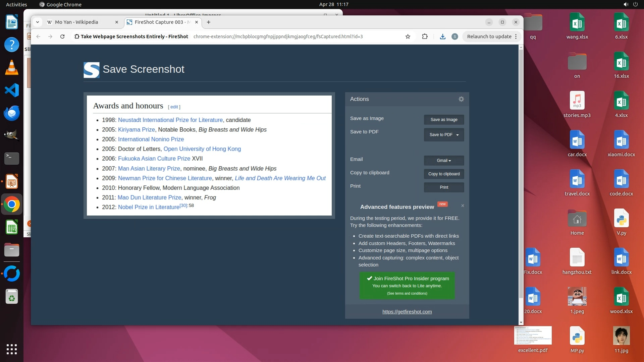Open the getfireshot.com link
This screenshot has height=362, width=644.
pos(407,312)
